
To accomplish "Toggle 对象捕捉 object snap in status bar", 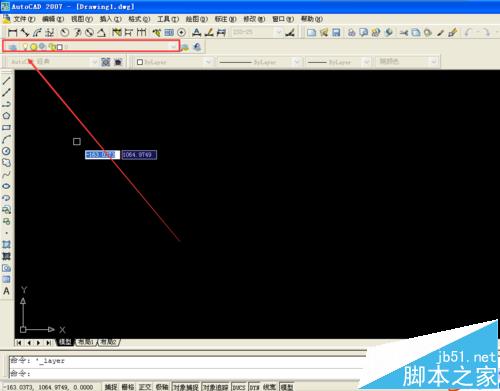I will pos(186,387).
